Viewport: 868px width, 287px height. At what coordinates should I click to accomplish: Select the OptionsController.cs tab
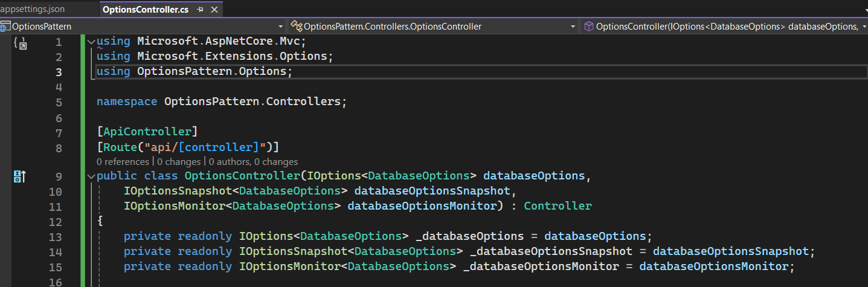146,10
